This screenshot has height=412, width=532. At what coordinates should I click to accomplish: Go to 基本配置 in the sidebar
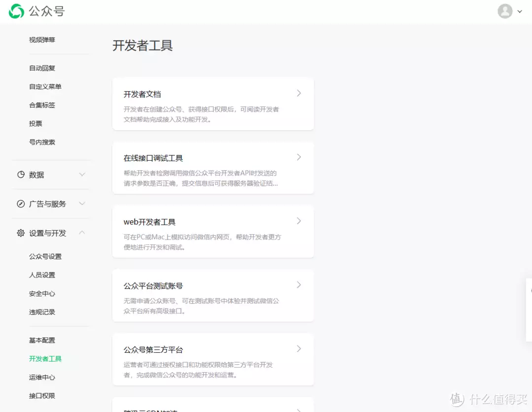click(42, 340)
